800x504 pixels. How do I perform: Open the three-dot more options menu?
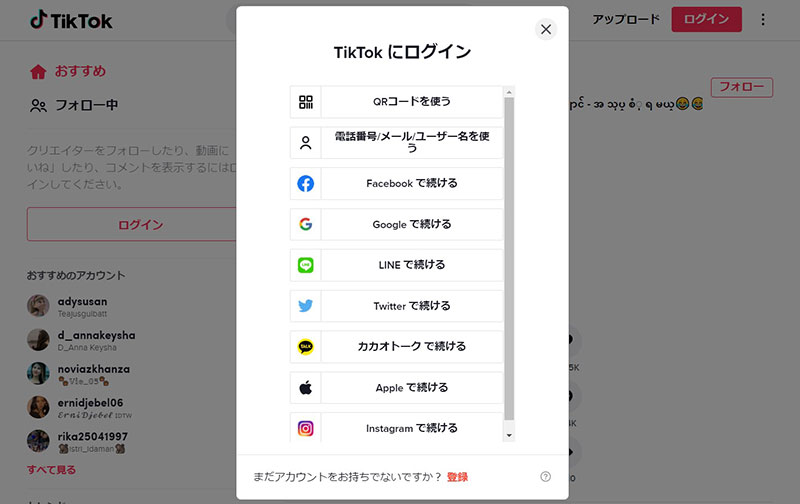click(x=763, y=19)
